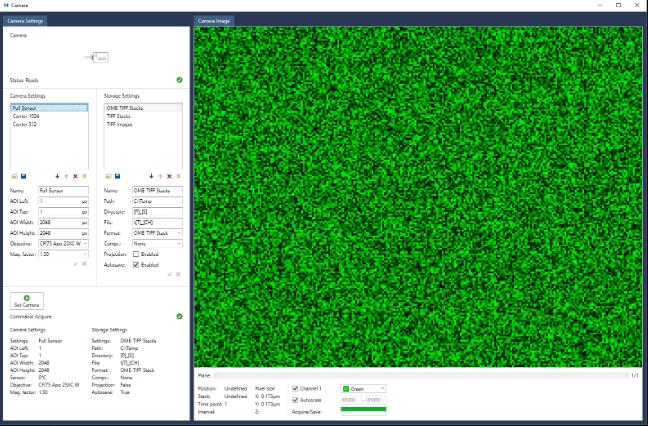Delete camera setting with the red X icon
This screenshot has height=426, width=648.
[x=75, y=175]
